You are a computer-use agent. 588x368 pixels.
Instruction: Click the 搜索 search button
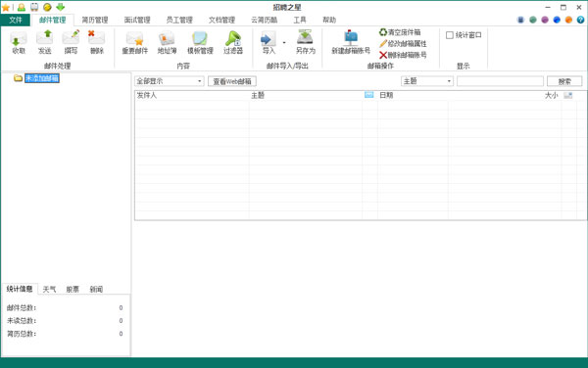coord(564,81)
